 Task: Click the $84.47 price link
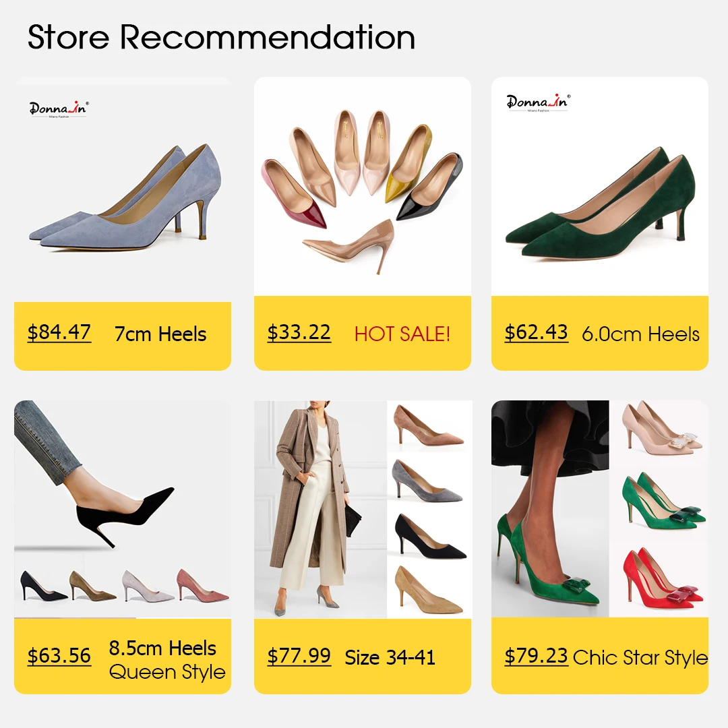tap(59, 332)
